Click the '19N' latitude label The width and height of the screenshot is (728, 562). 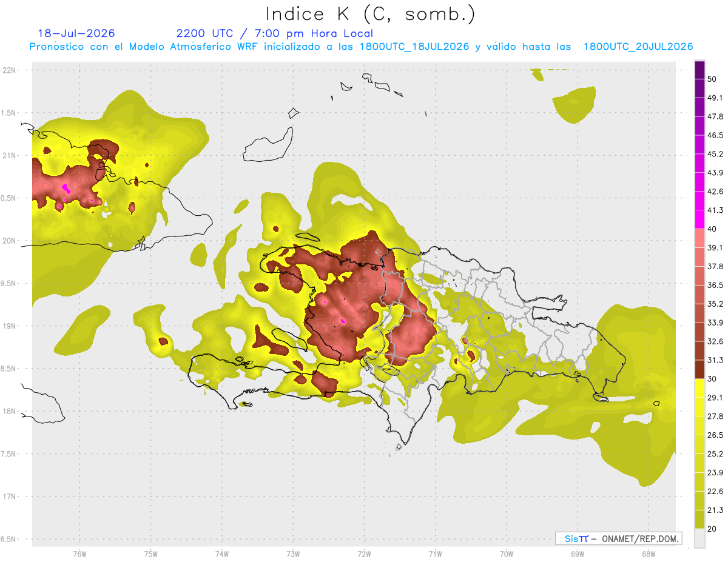pyautogui.click(x=10, y=326)
